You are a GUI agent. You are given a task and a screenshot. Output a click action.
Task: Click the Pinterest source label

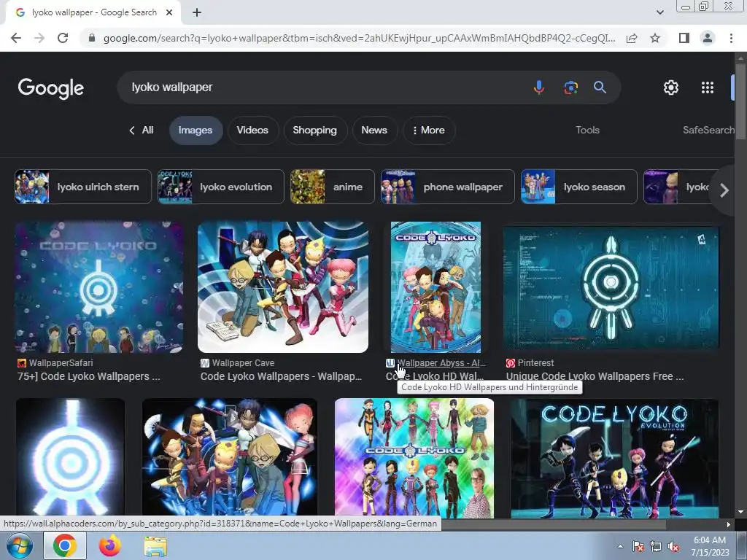tap(535, 363)
